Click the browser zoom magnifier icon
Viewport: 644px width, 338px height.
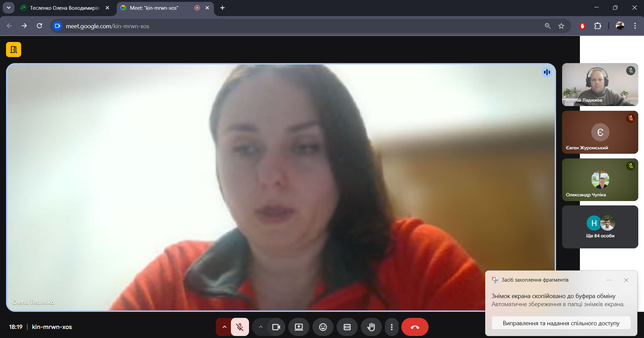(x=548, y=26)
